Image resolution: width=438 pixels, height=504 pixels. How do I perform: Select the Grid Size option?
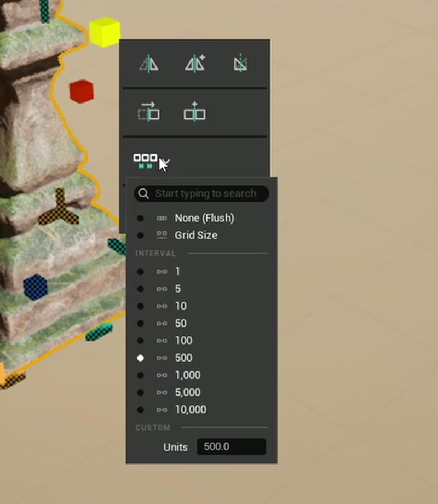[x=201, y=235]
